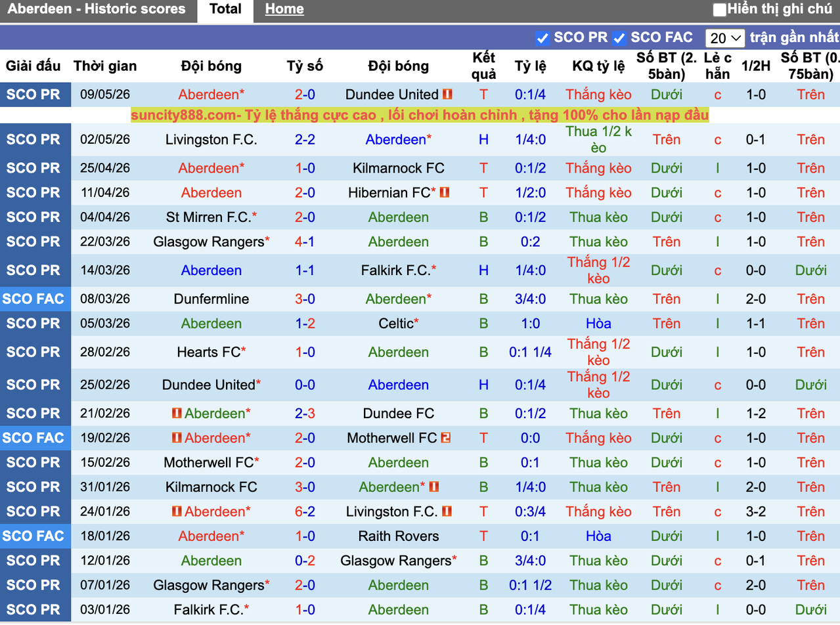Click red card icon beside Livingston F.C. on 24/01/26

[447, 511]
